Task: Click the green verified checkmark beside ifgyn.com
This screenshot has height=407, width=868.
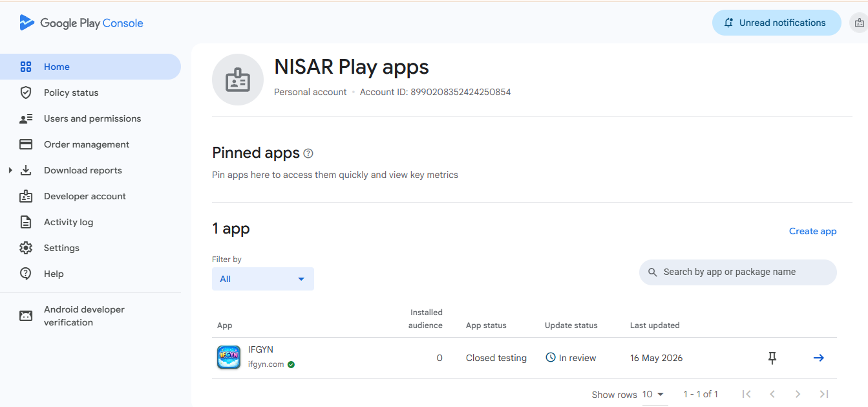Action: pyautogui.click(x=291, y=364)
